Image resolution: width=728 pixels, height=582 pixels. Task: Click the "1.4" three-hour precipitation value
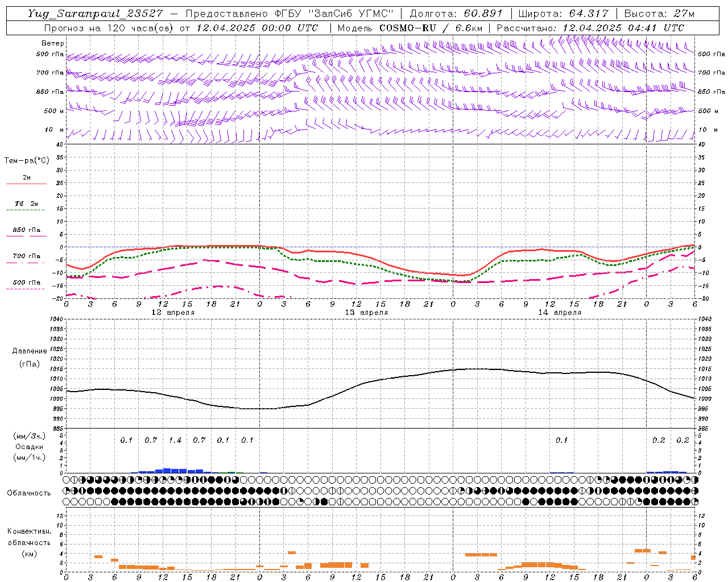tap(175, 440)
